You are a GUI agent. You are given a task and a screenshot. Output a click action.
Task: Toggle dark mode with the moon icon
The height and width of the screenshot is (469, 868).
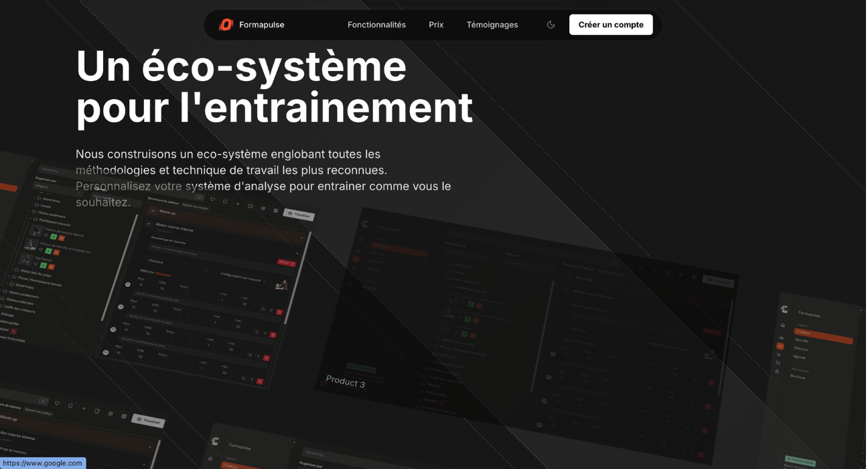coord(551,25)
